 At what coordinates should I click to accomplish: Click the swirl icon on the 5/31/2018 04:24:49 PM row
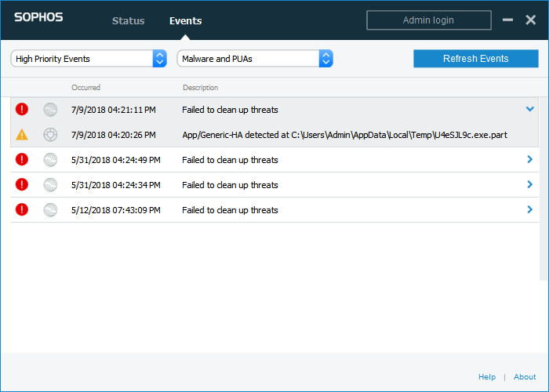pos(50,160)
